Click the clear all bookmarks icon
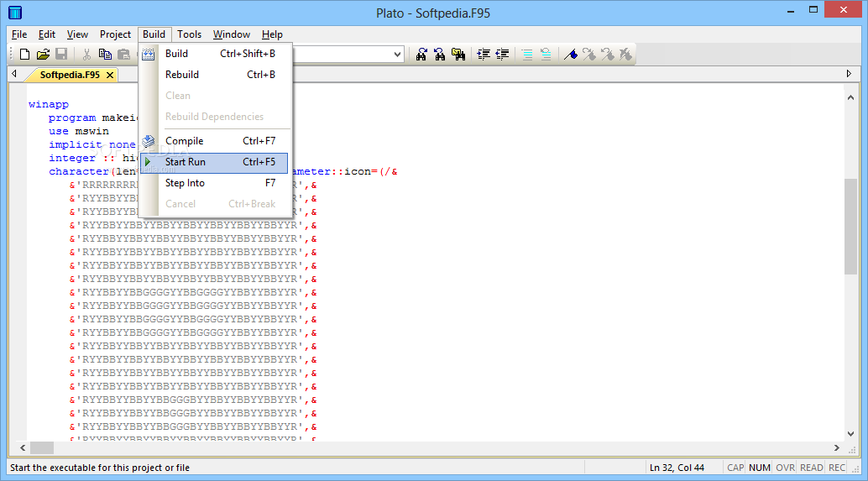This screenshot has height=481, width=868. coord(625,55)
